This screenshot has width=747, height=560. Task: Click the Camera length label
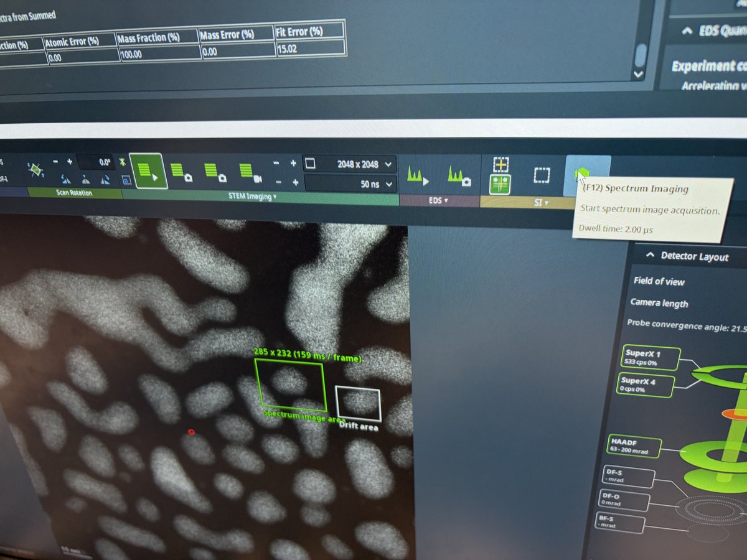[659, 303]
